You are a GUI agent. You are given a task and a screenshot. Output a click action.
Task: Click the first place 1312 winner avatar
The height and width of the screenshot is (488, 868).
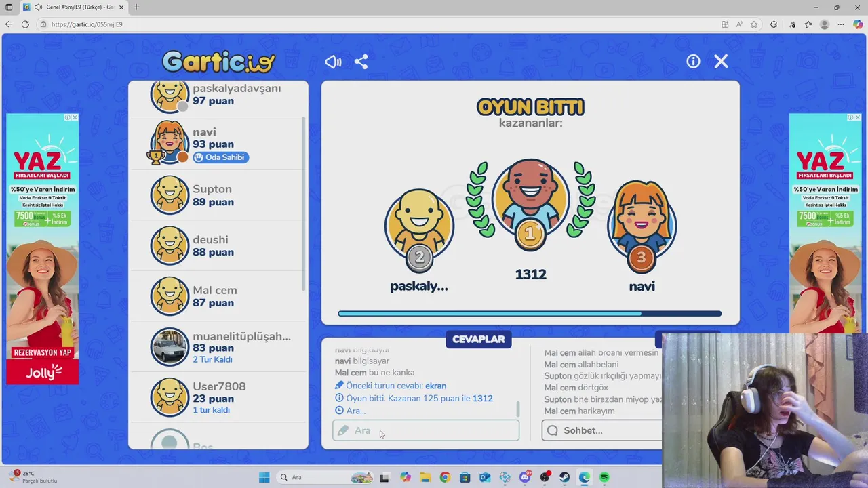[x=530, y=203]
